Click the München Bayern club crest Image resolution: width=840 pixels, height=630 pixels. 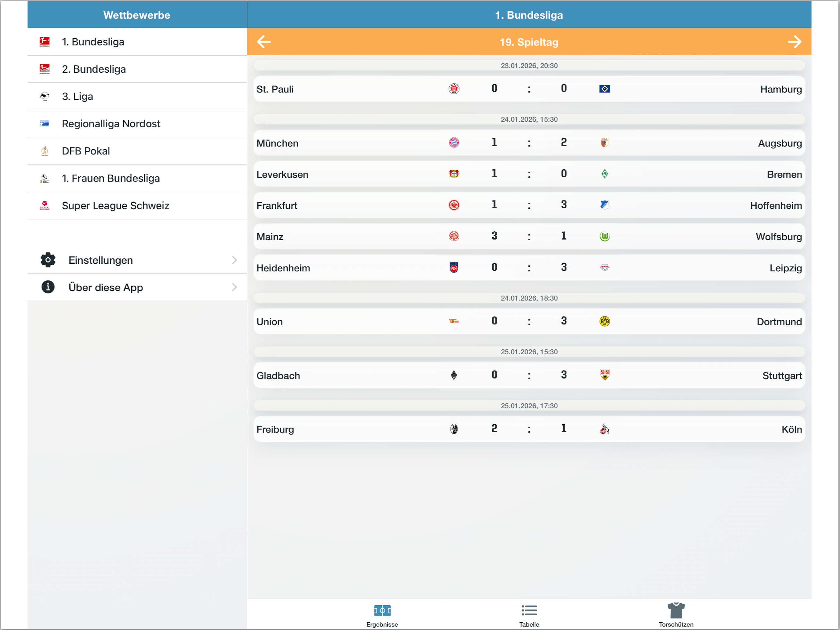click(x=454, y=143)
